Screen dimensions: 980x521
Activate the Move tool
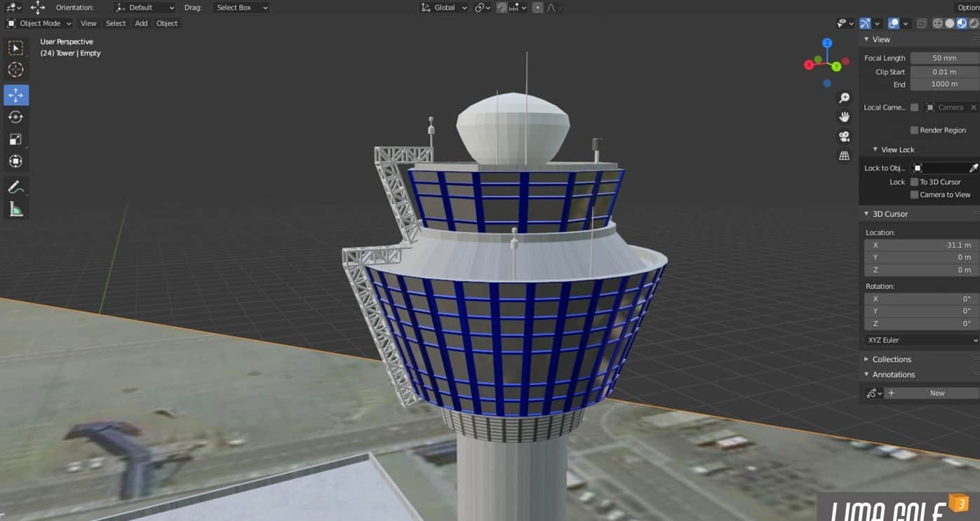coord(15,95)
